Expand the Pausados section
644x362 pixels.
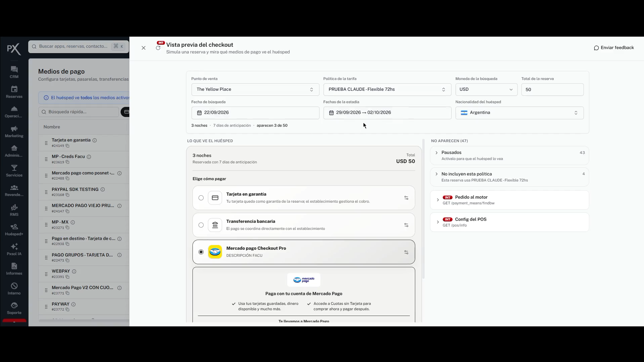pyautogui.click(x=509, y=155)
